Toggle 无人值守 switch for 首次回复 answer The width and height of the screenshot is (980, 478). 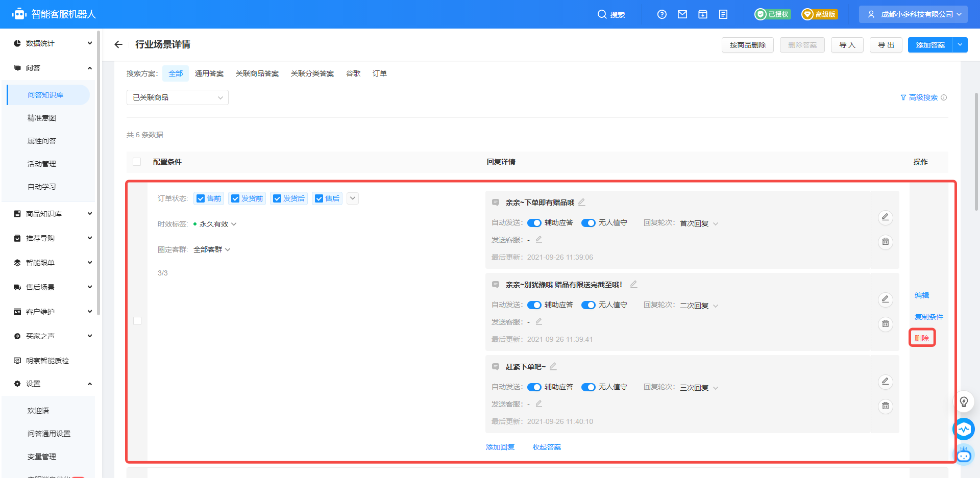589,223
